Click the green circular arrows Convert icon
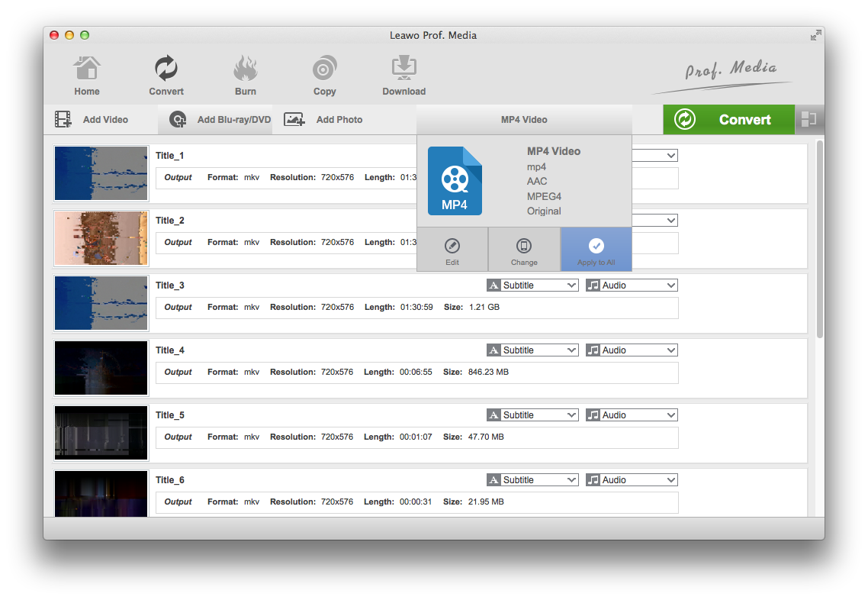This screenshot has height=600, width=868. pos(685,120)
